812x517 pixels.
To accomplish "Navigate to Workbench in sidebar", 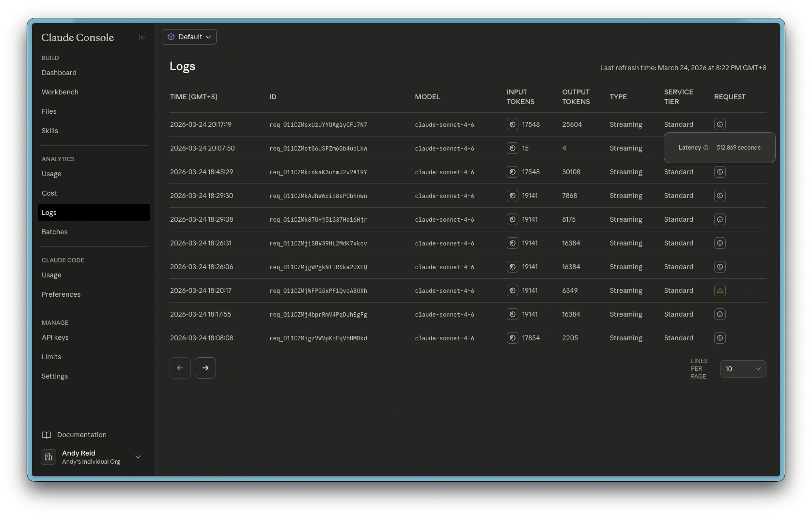I will [60, 92].
